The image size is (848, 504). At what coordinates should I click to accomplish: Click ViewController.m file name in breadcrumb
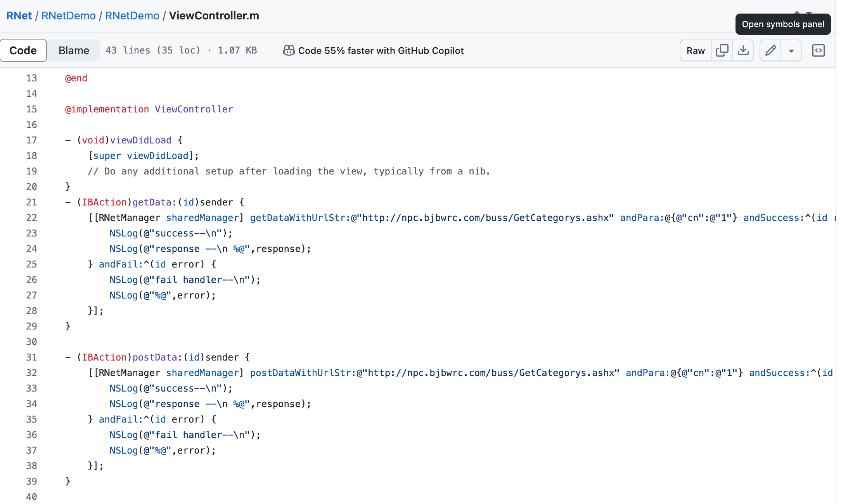214,16
